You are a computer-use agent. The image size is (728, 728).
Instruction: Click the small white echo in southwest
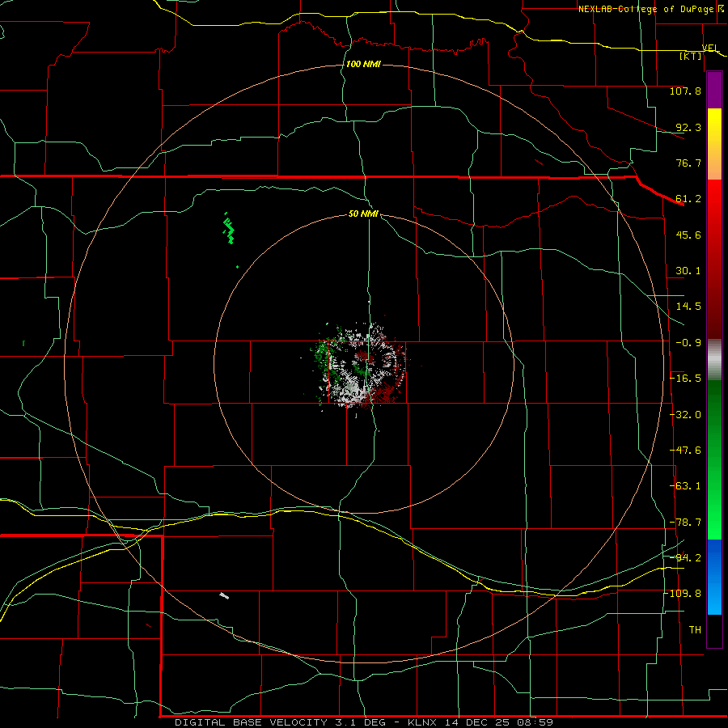pyautogui.click(x=224, y=595)
